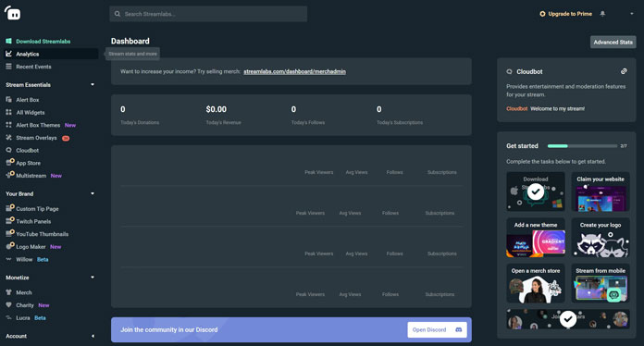Click the Get started progress bar

(582, 146)
